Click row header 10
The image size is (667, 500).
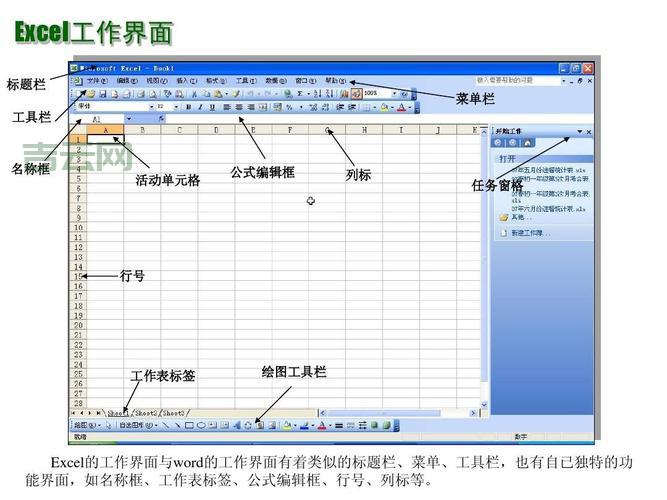78,228
